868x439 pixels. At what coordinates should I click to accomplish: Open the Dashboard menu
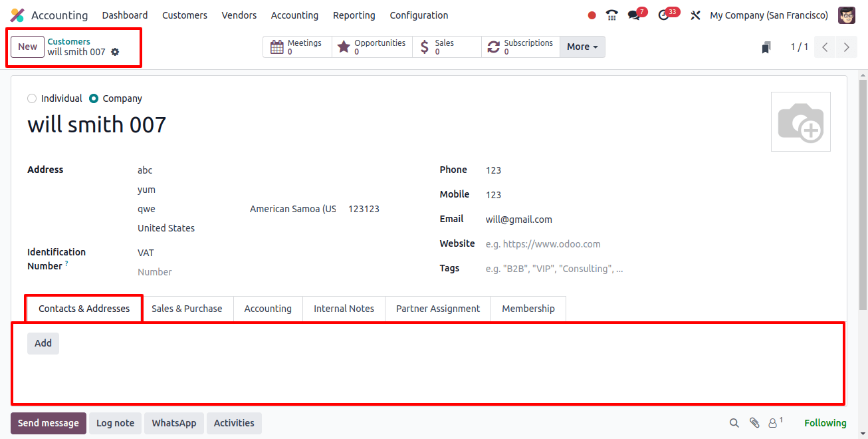(x=125, y=15)
